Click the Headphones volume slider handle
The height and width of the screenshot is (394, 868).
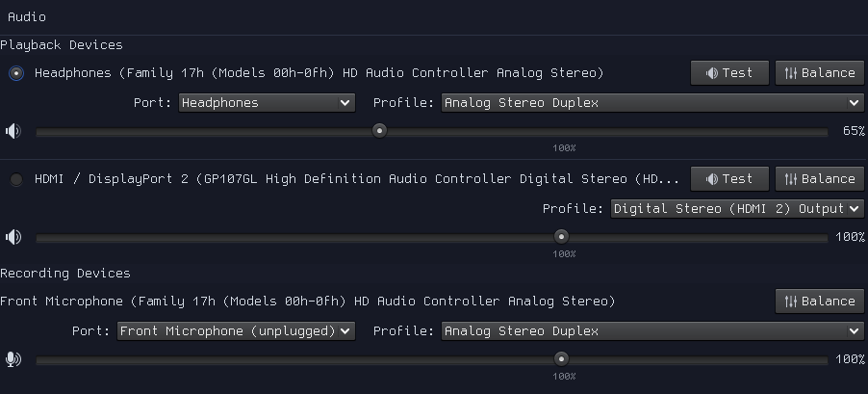[x=380, y=131]
